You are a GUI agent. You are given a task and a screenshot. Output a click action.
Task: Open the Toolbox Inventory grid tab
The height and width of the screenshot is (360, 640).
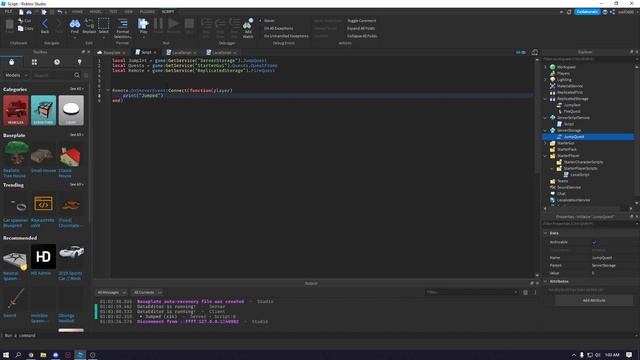pyautogui.click(x=34, y=62)
